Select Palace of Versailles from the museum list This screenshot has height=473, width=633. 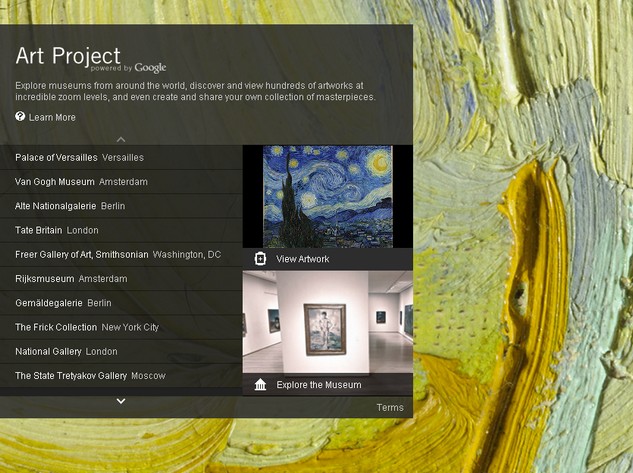121,157
